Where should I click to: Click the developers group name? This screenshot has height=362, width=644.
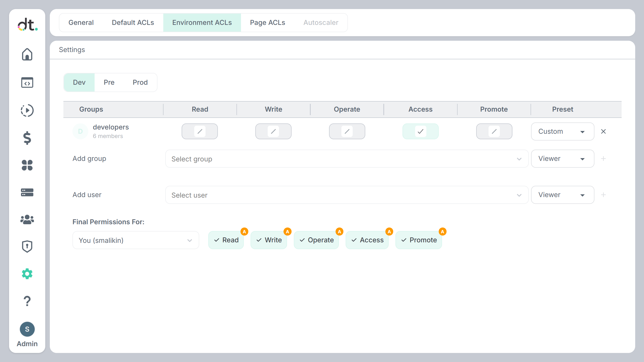(111, 127)
